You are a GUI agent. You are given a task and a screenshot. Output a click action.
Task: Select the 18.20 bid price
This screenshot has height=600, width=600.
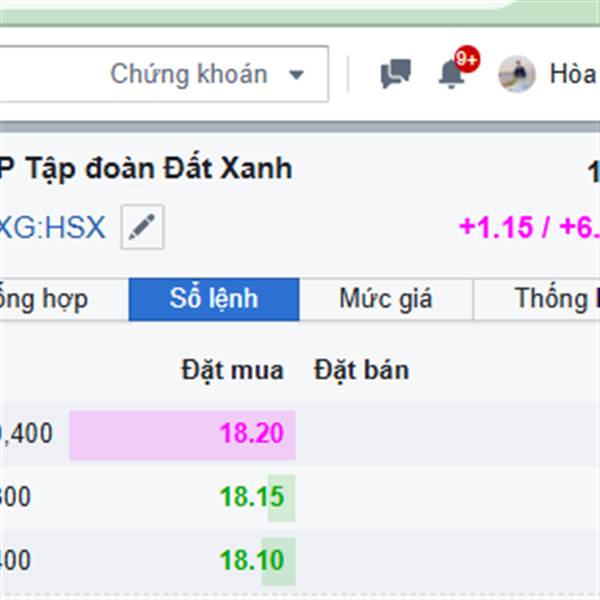(x=252, y=433)
